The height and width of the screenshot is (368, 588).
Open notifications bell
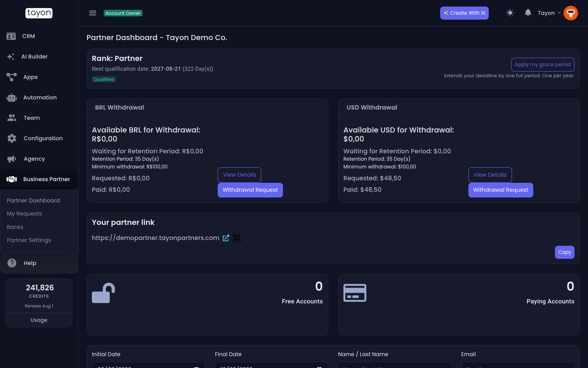point(528,13)
